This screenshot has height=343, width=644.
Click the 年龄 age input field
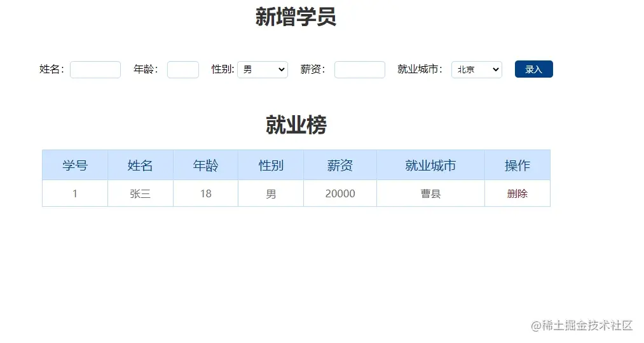[x=183, y=69]
